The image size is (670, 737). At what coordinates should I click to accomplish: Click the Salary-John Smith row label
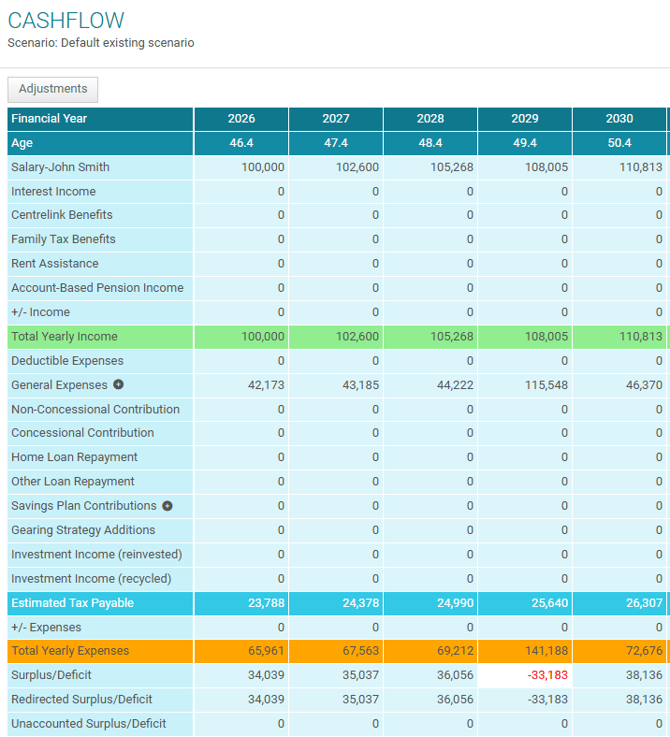tap(60, 167)
